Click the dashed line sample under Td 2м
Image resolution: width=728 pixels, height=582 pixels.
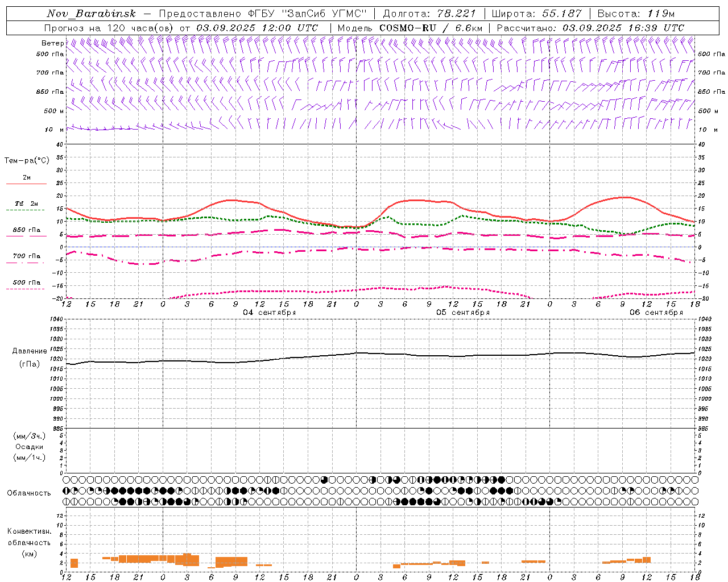click(x=25, y=210)
